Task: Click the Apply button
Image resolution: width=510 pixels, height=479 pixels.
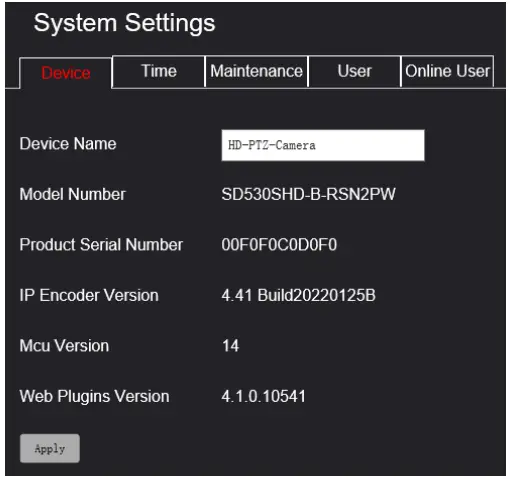Action: click(50, 448)
